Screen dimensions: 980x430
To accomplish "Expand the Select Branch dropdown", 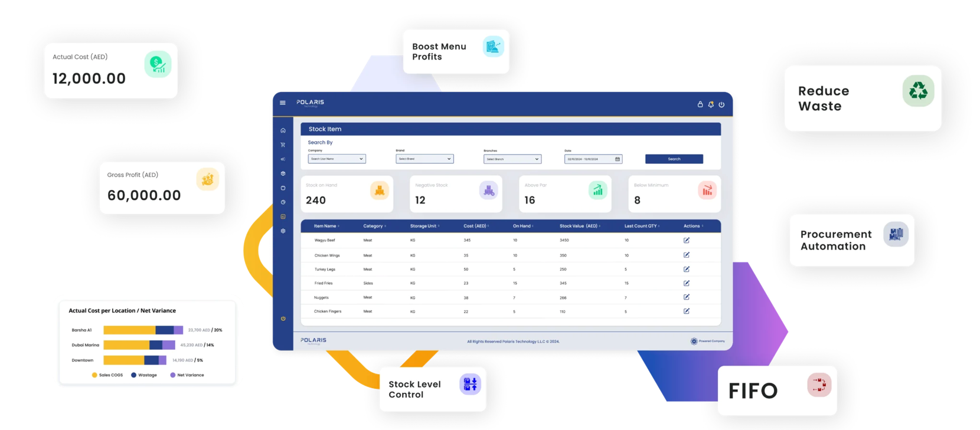I will pos(512,159).
